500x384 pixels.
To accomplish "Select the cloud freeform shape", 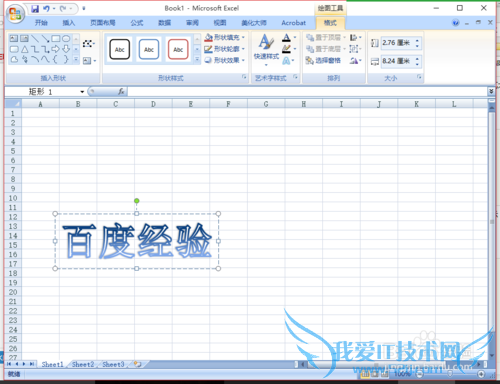I will tap(14, 60).
